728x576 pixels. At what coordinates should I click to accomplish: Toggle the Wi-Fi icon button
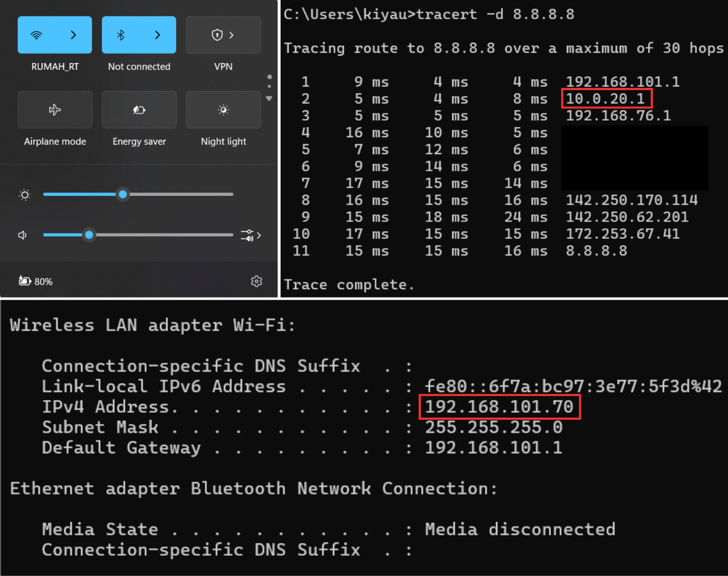click(x=36, y=35)
